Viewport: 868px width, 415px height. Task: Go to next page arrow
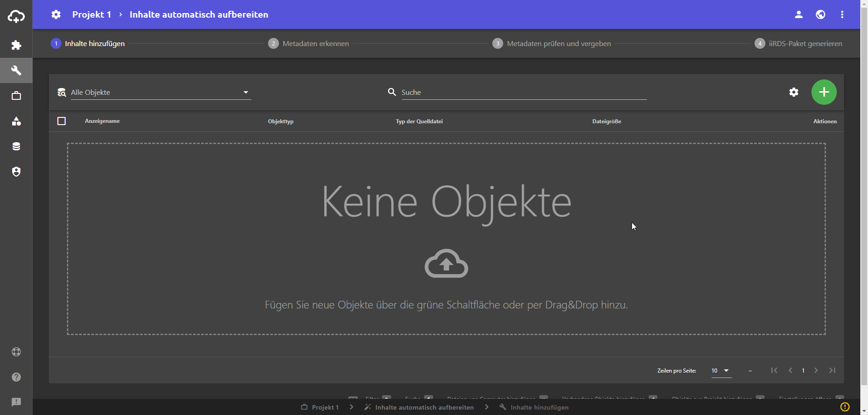pos(816,370)
